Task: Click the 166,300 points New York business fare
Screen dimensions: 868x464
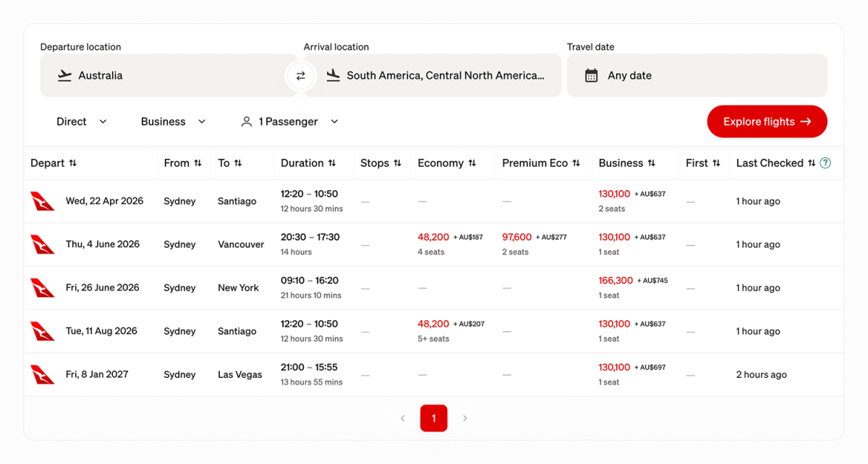Action: coord(616,280)
